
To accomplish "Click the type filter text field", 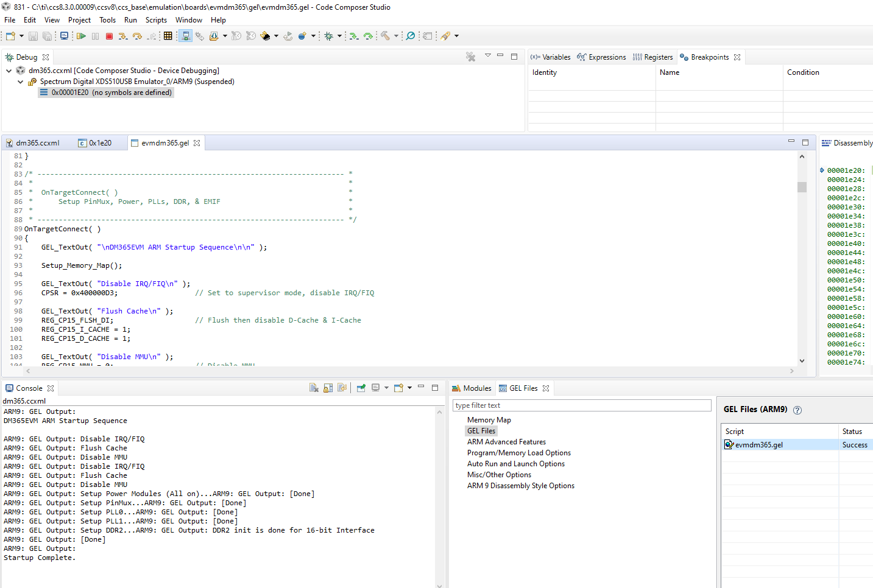I will 582,405.
